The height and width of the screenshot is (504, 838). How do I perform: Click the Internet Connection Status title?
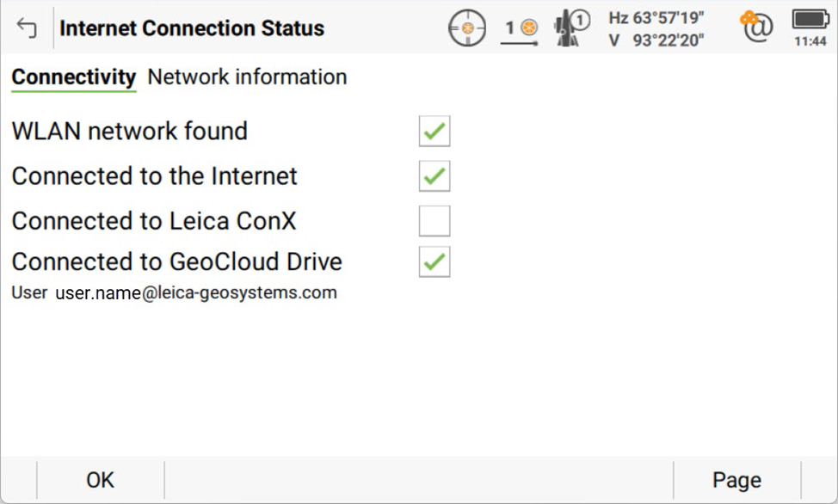tap(192, 28)
